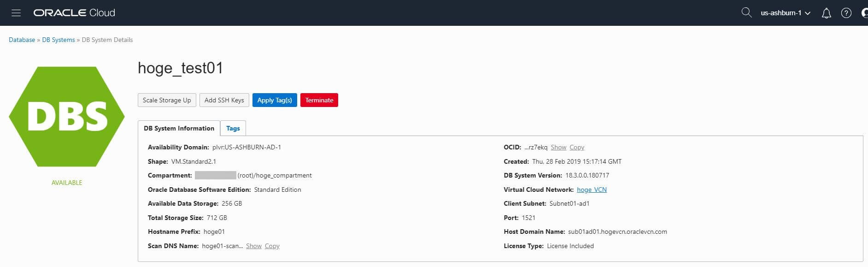Go to Database breadcrumb link
Viewport: 868px width, 267px height.
pyautogui.click(x=22, y=40)
